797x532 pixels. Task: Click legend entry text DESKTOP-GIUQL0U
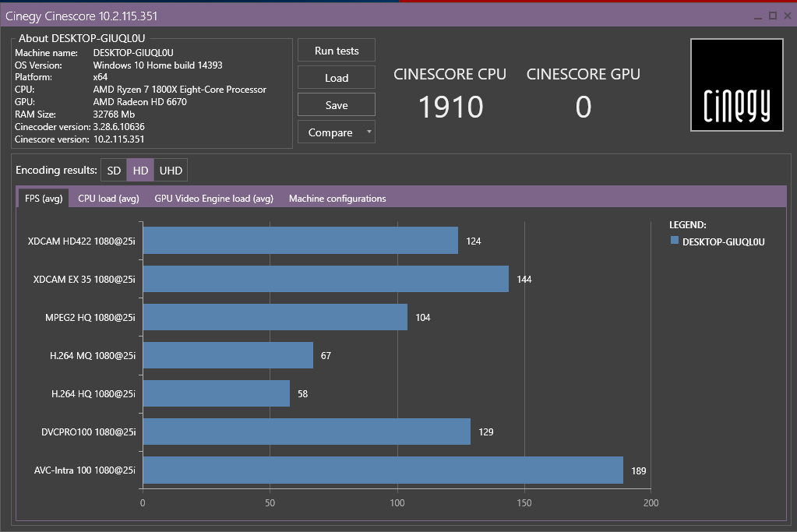pyautogui.click(x=723, y=242)
